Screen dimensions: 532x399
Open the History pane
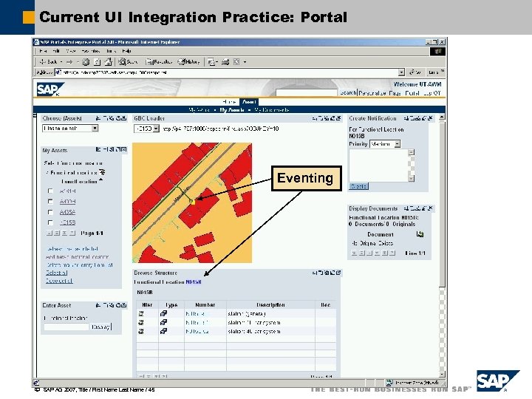tap(189, 62)
